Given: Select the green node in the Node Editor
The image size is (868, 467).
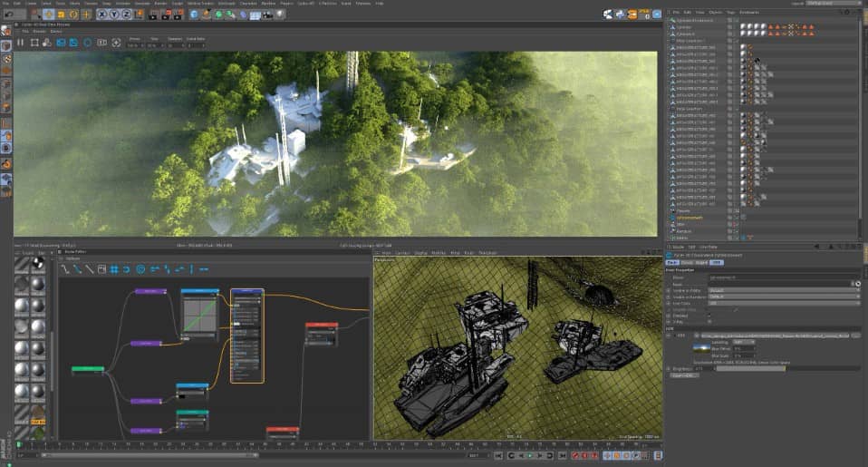Looking at the screenshot, I should pyautogui.click(x=88, y=369).
